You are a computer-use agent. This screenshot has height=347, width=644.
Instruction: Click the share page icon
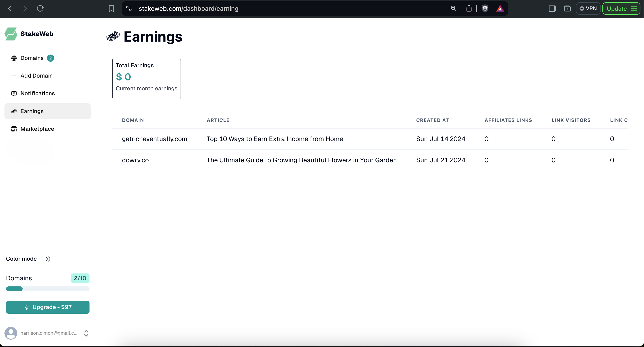pos(469,9)
